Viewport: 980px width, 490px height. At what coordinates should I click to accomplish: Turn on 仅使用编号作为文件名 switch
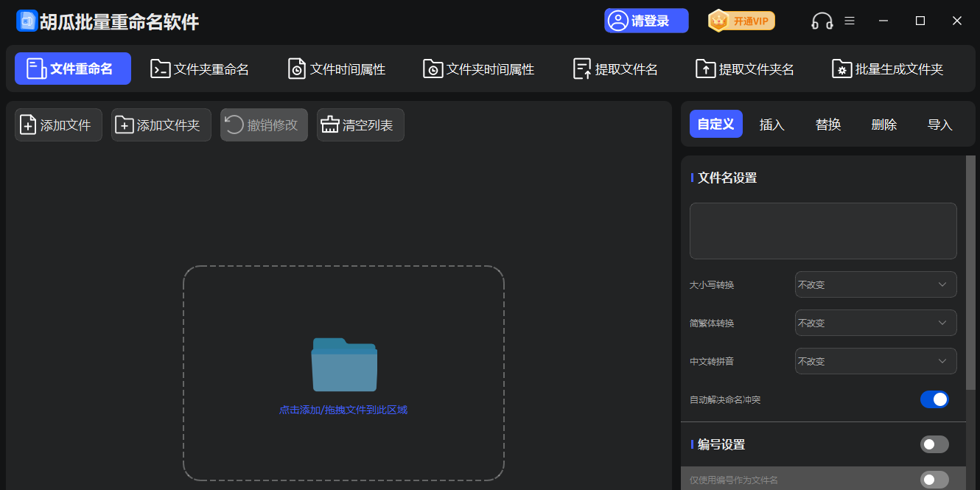934,479
